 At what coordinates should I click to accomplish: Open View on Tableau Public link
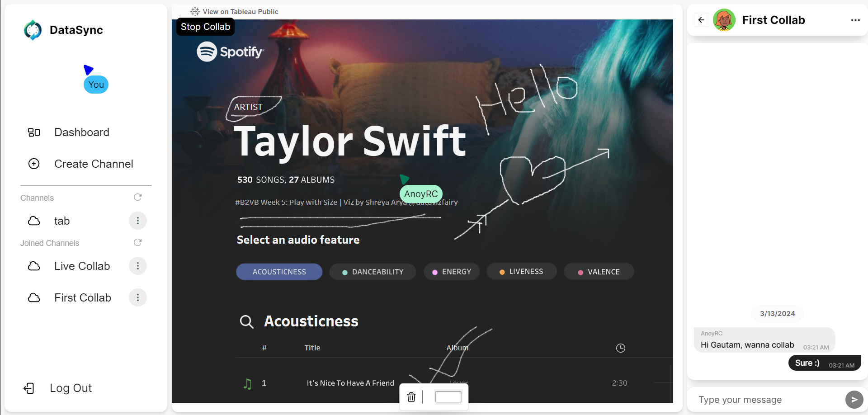pos(235,11)
